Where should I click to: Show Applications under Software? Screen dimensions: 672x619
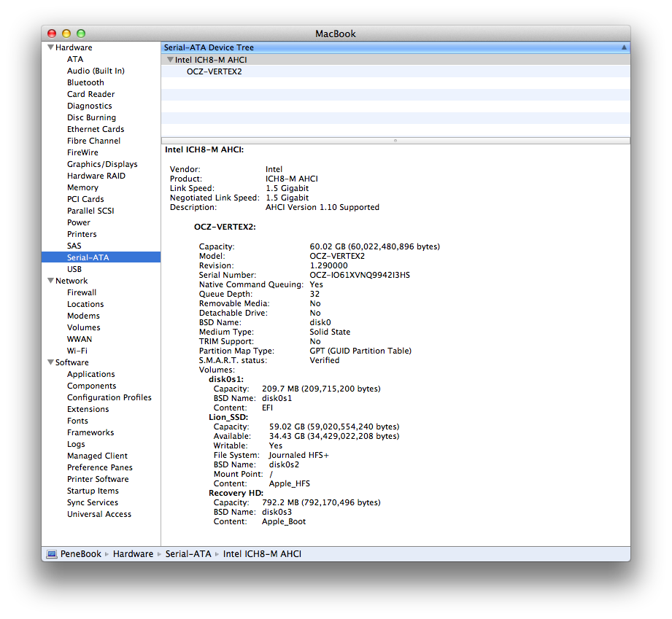click(91, 375)
